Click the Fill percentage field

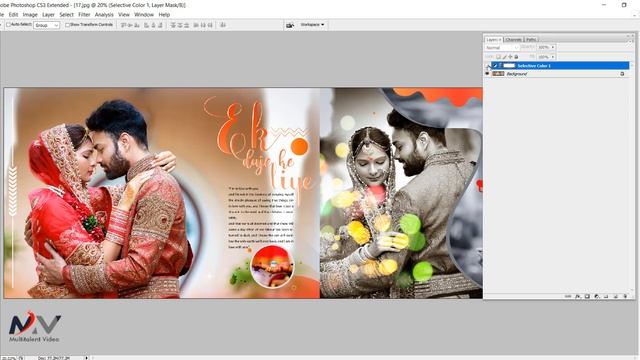[x=544, y=57]
